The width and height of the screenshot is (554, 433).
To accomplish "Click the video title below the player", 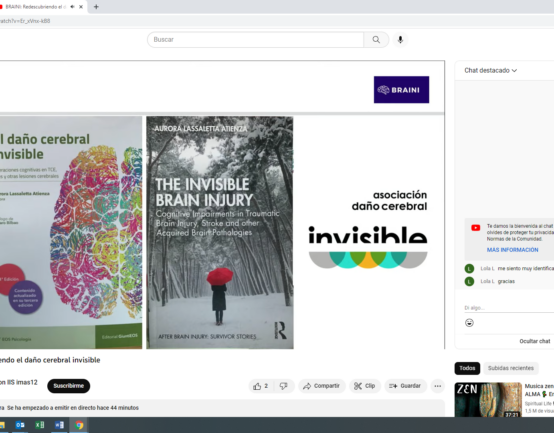I will click(x=50, y=360).
